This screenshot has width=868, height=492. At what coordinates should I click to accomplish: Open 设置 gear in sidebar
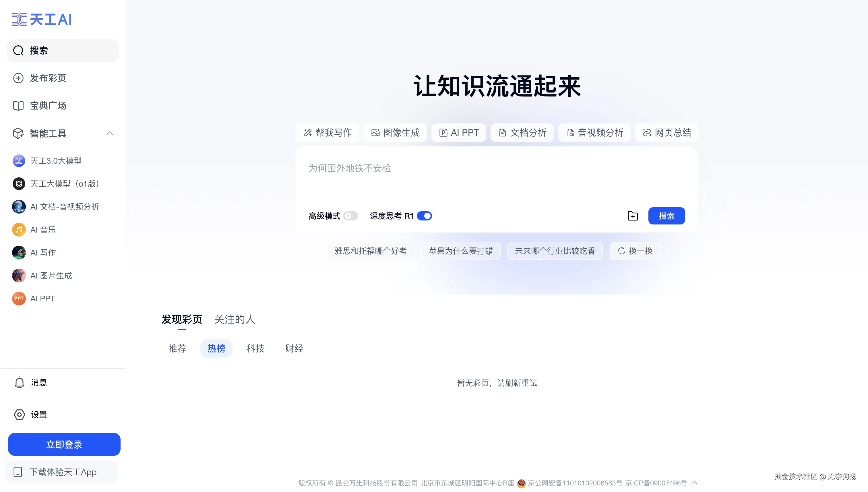pos(20,414)
